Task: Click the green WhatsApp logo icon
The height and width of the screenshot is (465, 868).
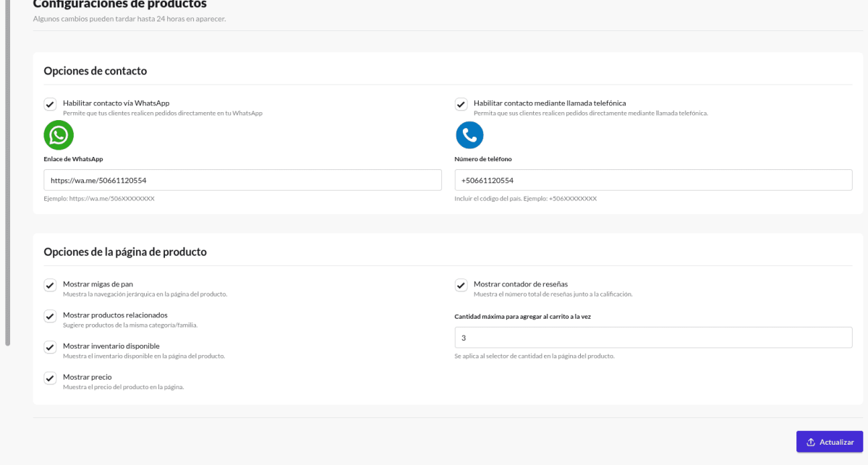Action: (58, 135)
